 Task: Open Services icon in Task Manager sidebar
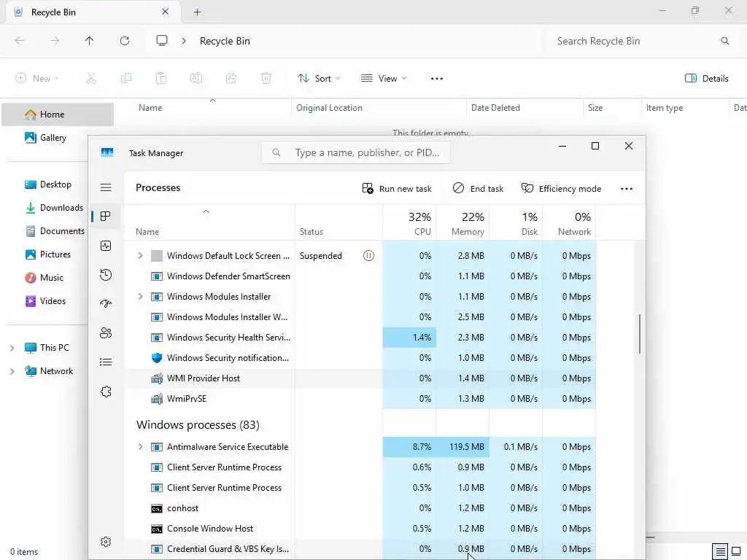(x=106, y=392)
